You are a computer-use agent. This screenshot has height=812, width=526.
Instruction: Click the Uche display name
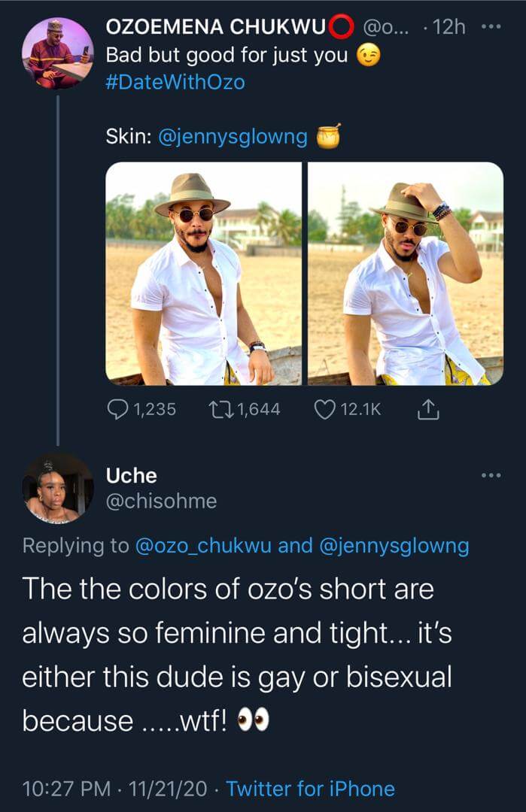131,476
